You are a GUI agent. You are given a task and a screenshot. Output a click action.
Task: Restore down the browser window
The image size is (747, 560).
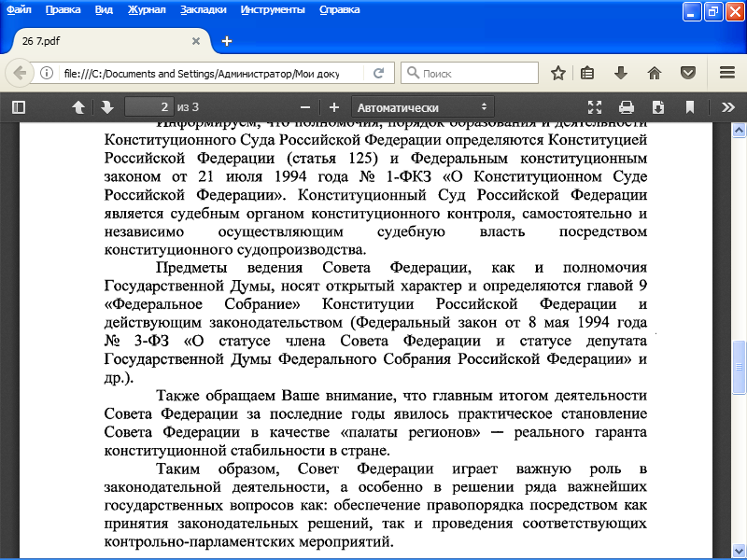click(713, 11)
